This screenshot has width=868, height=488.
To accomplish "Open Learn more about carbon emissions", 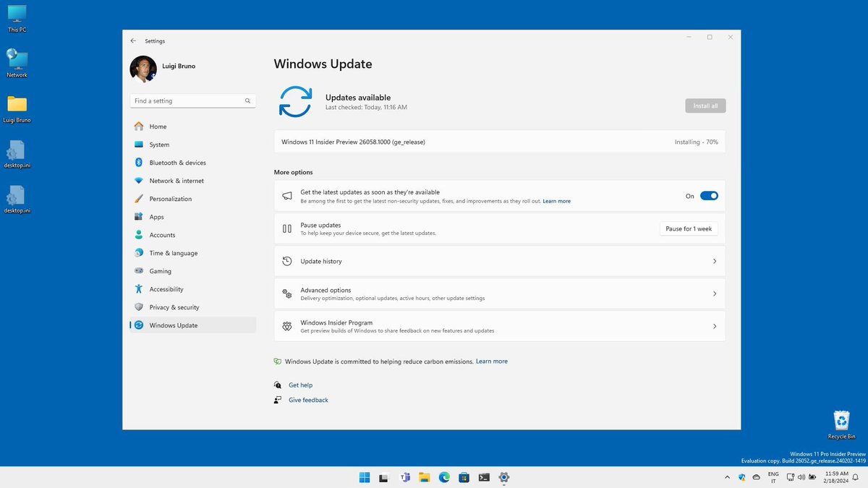I will pyautogui.click(x=492, y=361).
